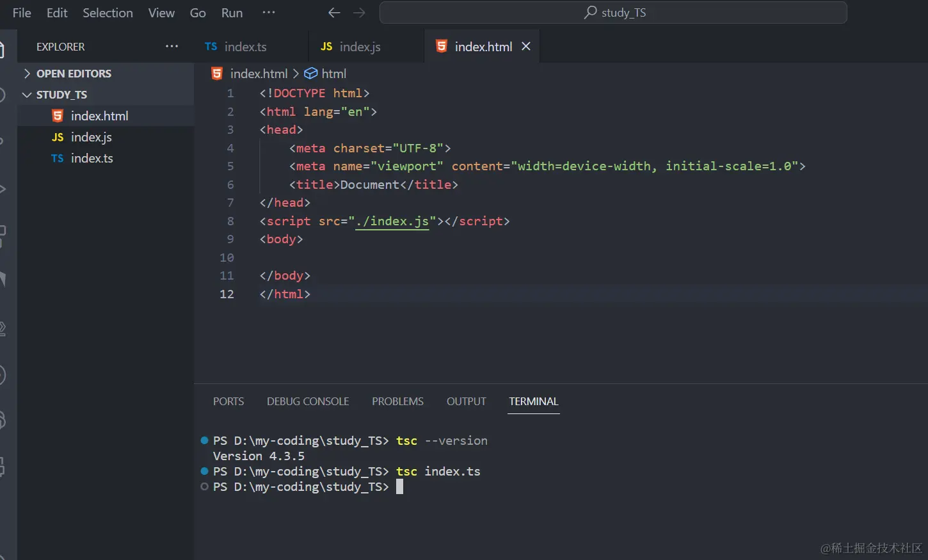This screenshot has width=928, height=560.
Task: Go back with the left arrow
Action: coord(334,13)
